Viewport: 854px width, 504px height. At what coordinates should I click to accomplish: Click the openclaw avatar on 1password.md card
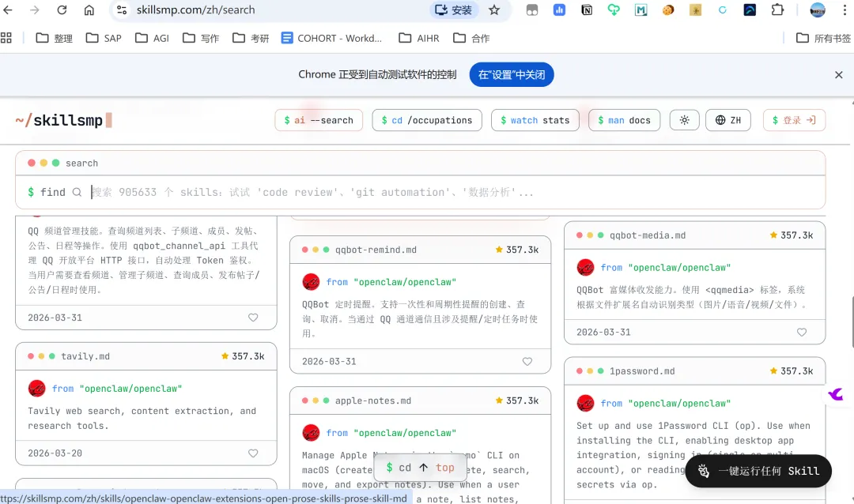585,404
